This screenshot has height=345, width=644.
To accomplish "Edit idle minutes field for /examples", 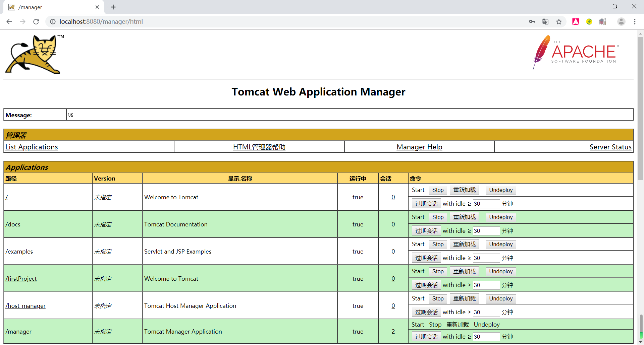I will pos(486,258).
